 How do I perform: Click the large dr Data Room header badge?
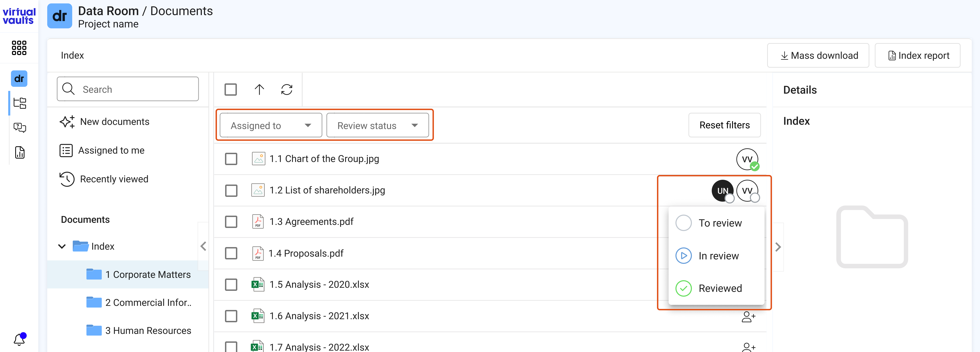(59, 16)
